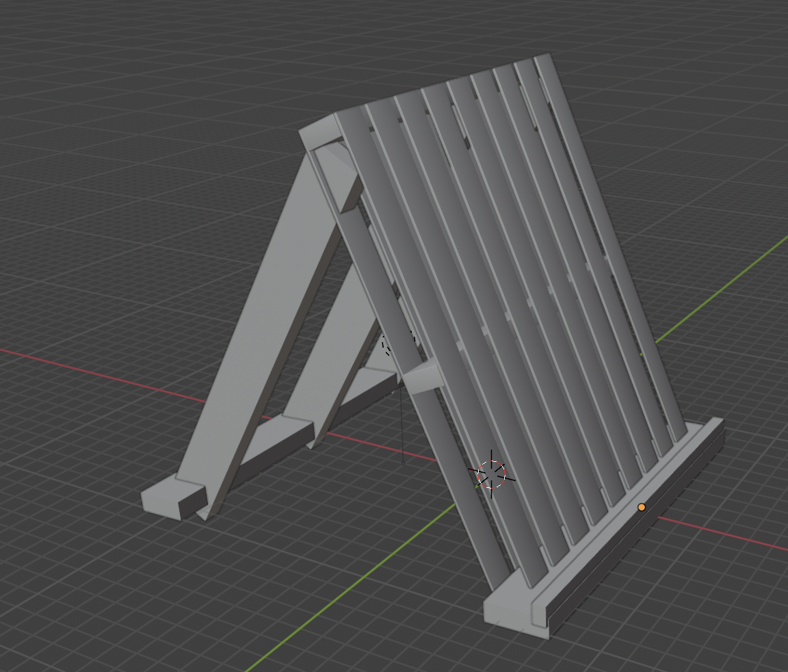This screenshot has height=672, width=788.
Task: Select the top ridge beam end cap
Action: [x=320, y=131]
